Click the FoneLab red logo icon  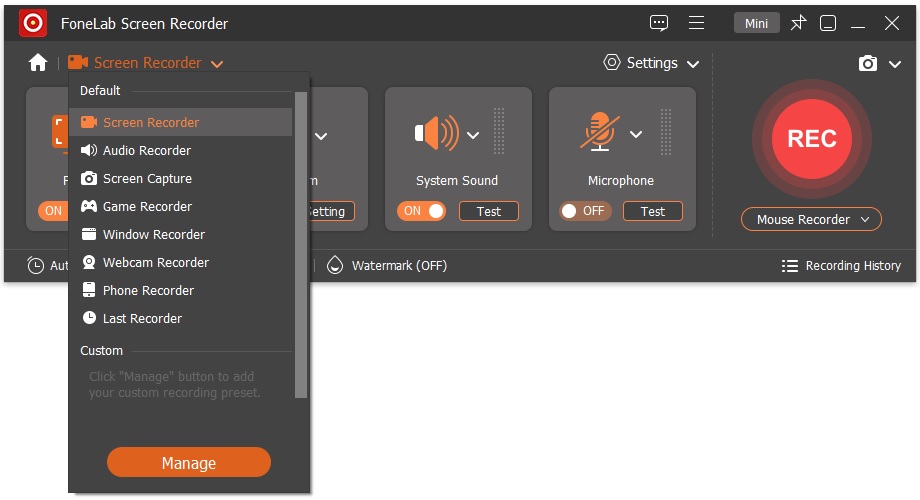[x=33, y=23]
